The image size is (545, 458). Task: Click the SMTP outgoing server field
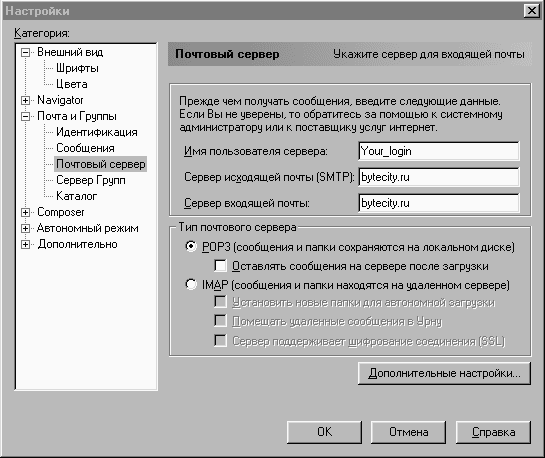pos(439,177)
